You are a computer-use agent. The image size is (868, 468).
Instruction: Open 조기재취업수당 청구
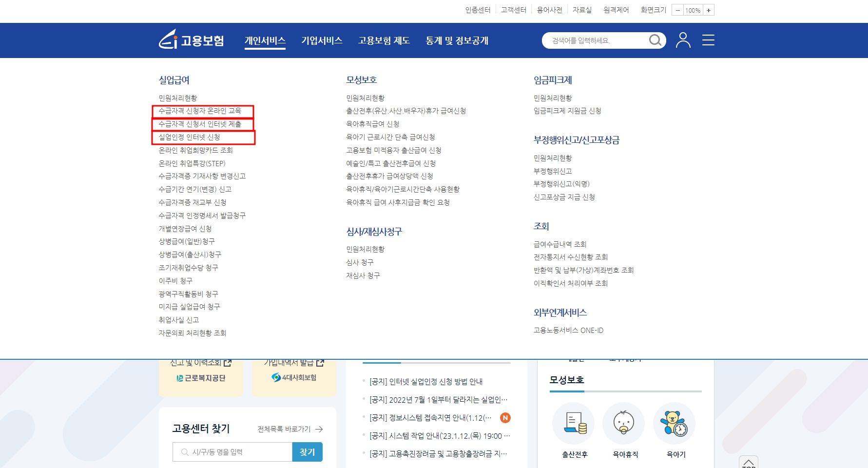[x=189, y=268]
